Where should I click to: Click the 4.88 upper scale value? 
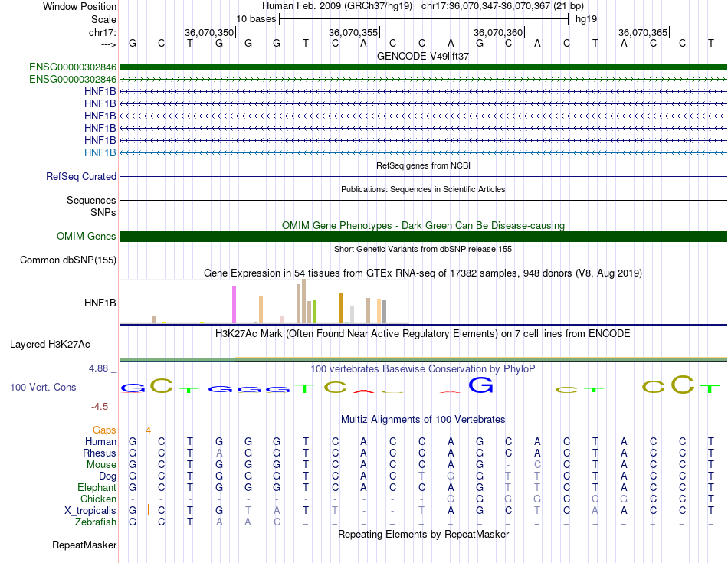pos(98,368)
